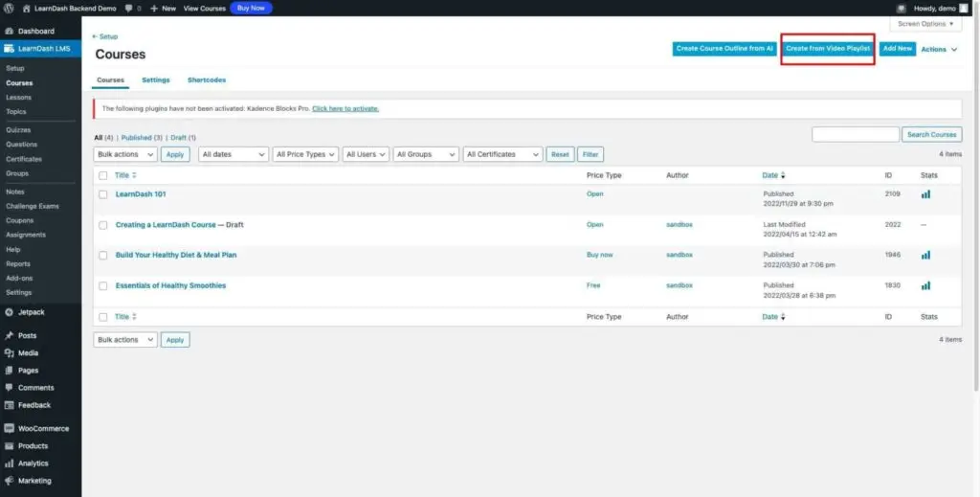
Task: Open the All Groups dropdown
Action: (x=426, y=154)
